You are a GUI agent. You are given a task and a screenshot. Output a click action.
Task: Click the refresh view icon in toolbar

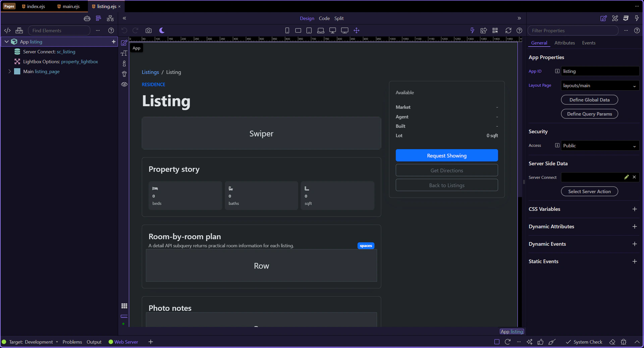click(x=508, y=31)
